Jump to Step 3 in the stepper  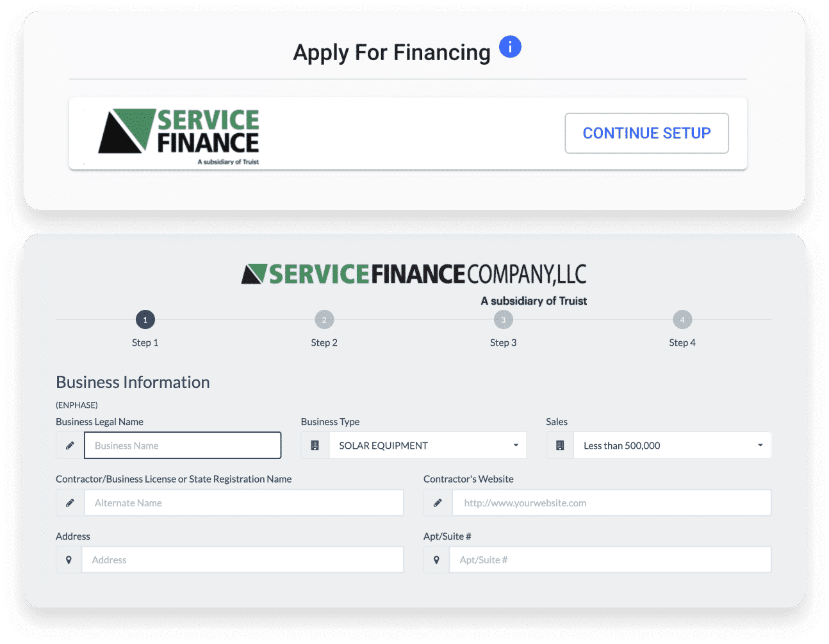coord(504,319)
